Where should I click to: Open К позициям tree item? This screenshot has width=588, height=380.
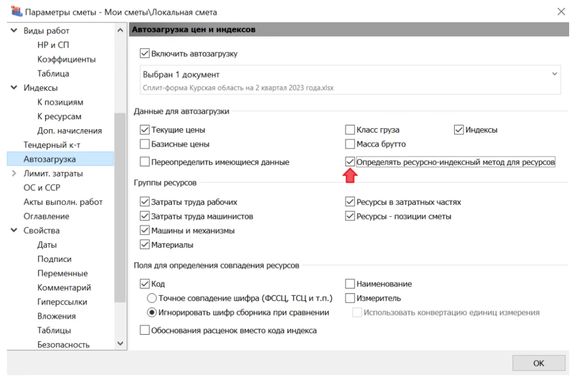pos(60,102)
